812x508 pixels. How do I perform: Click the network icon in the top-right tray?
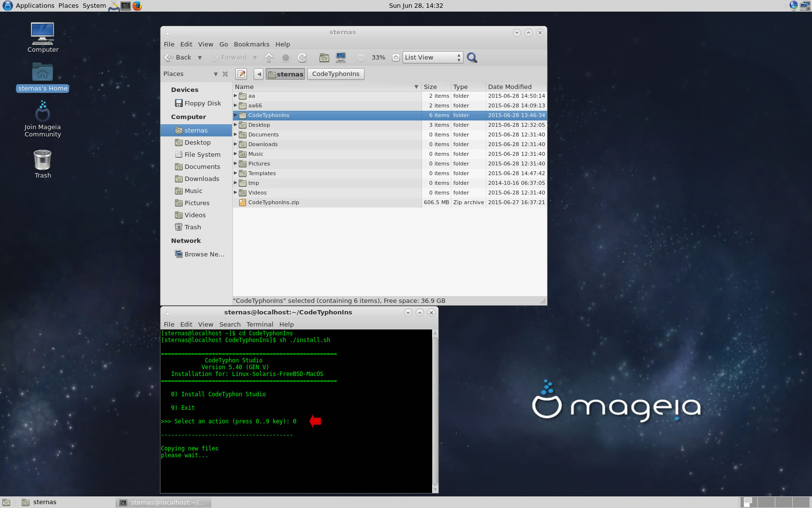coord(804,6)
